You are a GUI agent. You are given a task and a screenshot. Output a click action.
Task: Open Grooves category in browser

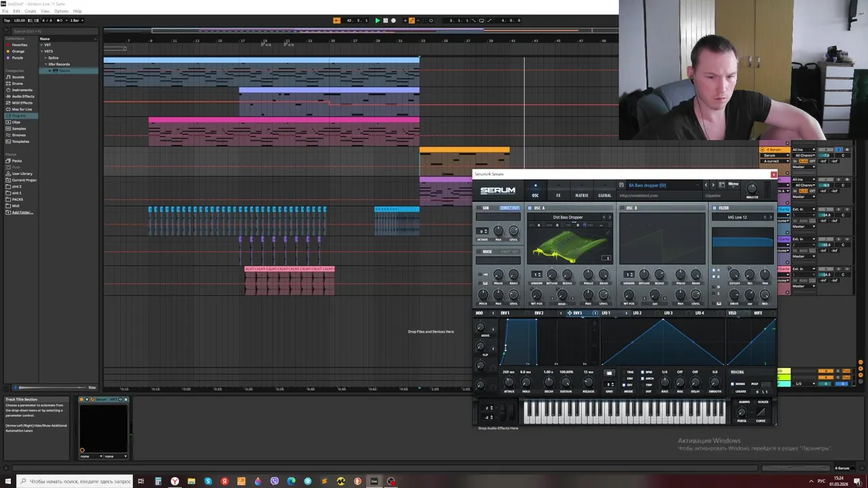pos(19,135)
